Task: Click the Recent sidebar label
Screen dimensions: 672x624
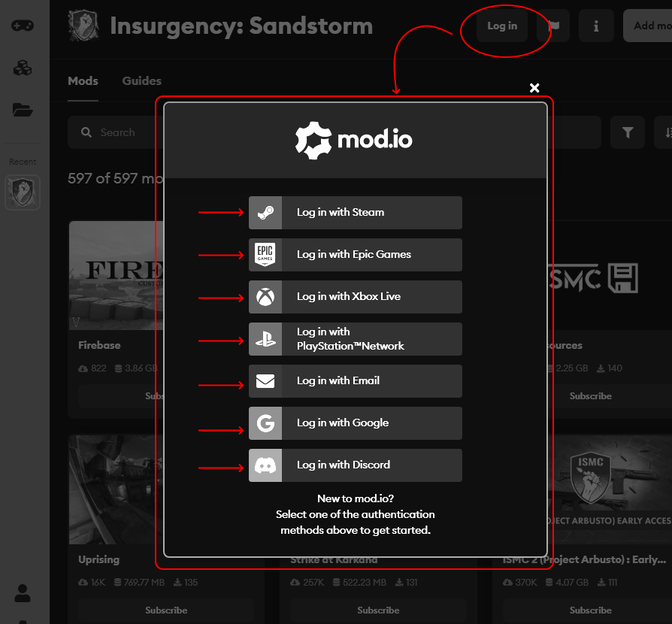Action: pyautogui.click(x=23, y=162)
